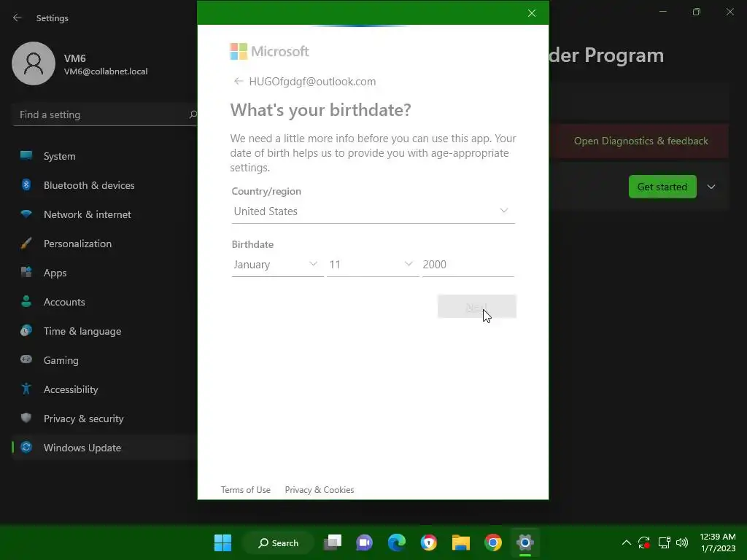Click the Next button in the birthdate dialog

click(x=477, y=306)
